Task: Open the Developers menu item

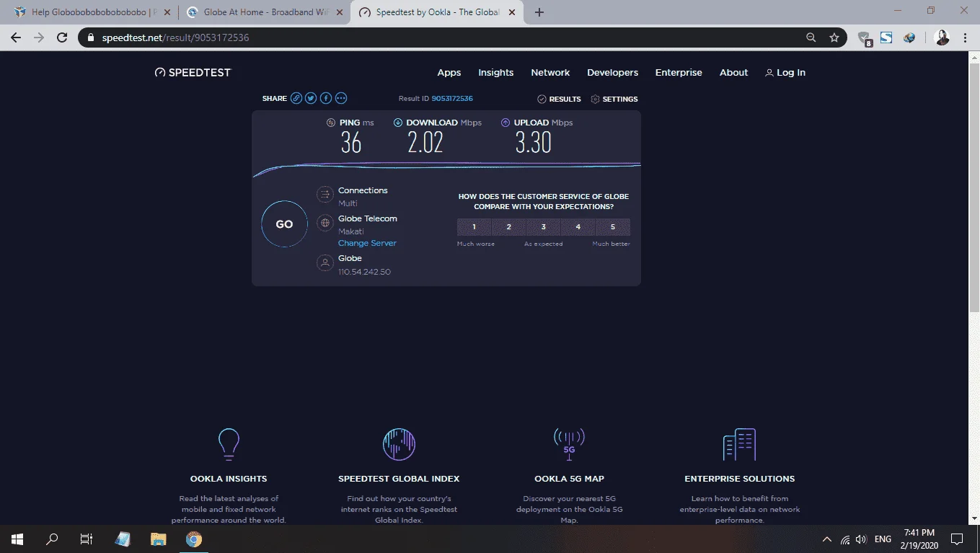Action: (612, 72)
